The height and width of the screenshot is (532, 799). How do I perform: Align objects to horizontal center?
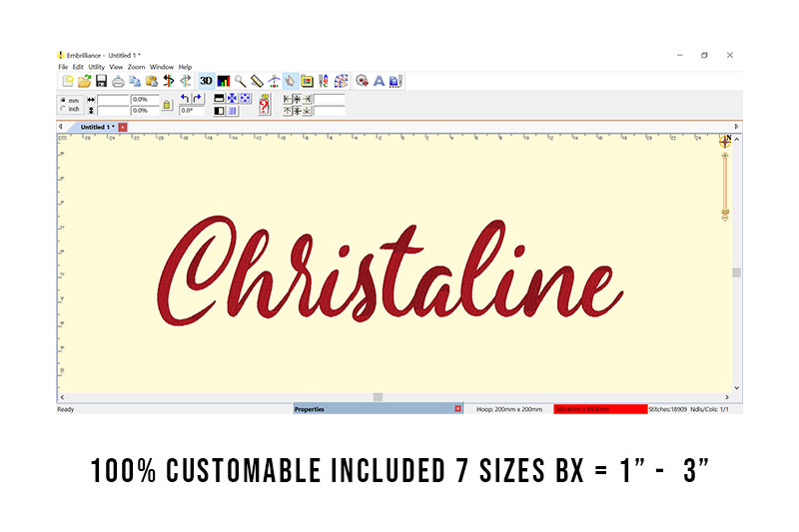point(297,99)
